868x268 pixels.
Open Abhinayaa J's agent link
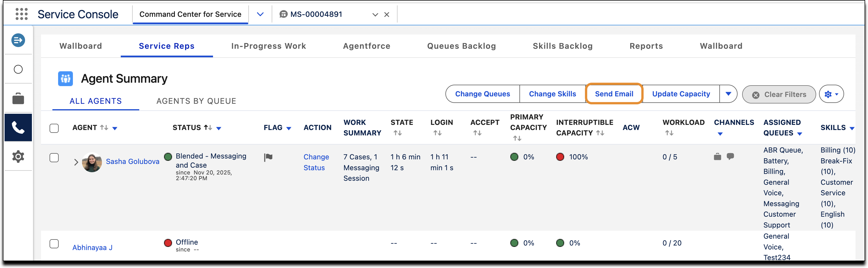pos(92,248)
